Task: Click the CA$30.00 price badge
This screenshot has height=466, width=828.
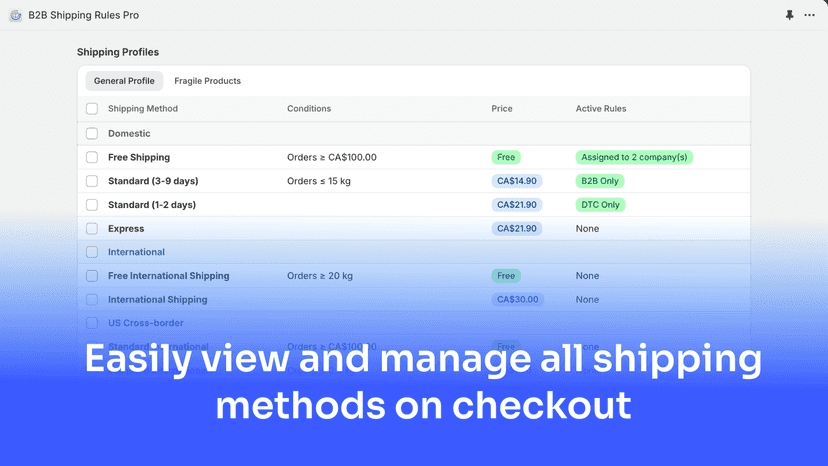Action: [518, 300]
